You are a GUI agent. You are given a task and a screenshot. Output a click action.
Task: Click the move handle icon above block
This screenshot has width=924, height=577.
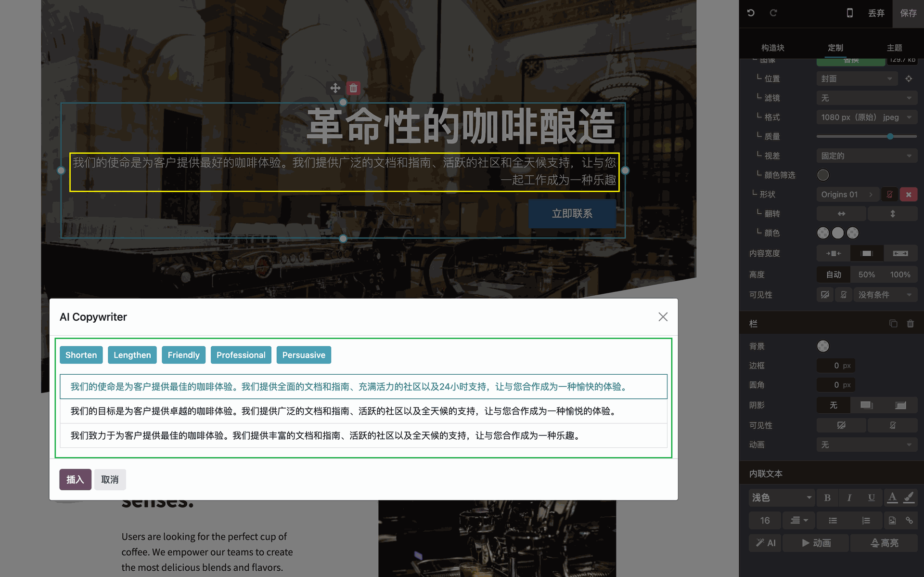pyautogui.click(x=335, y=88)
